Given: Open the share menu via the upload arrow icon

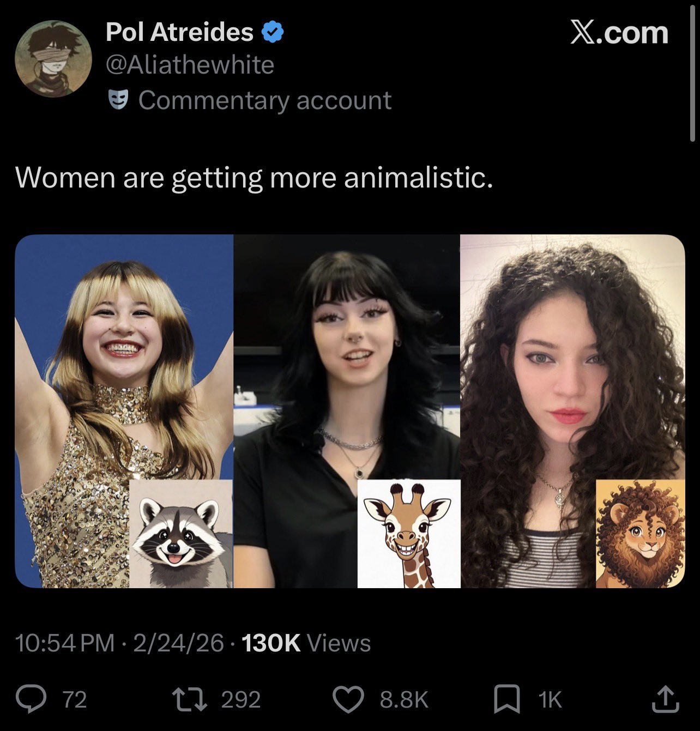Looking at the screenshot, I should 665,699.
